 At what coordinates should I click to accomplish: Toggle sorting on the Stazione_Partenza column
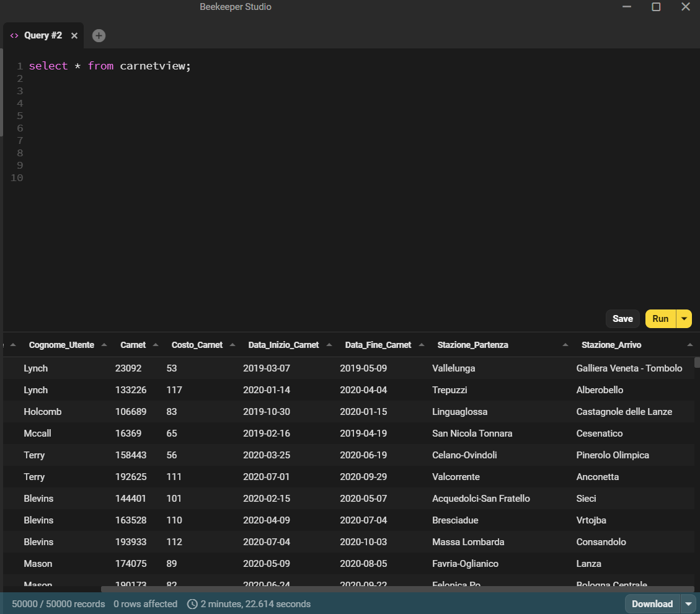[x=564, y=344]
